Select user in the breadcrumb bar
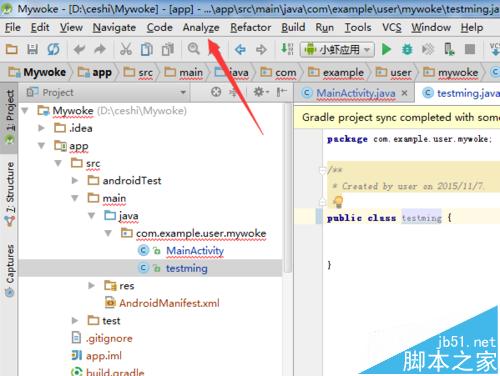The height and width of the screenshot is (376, 500). click(394, 72)
